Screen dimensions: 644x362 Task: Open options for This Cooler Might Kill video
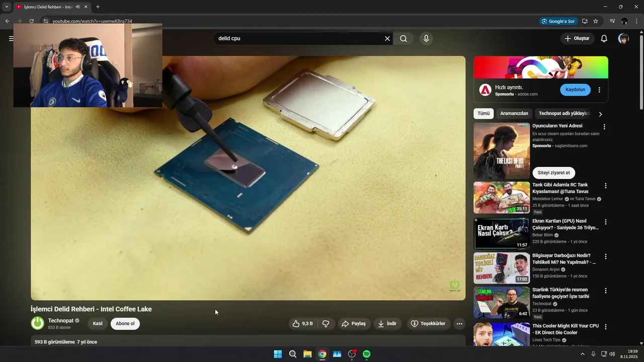[x=605, y=326]
